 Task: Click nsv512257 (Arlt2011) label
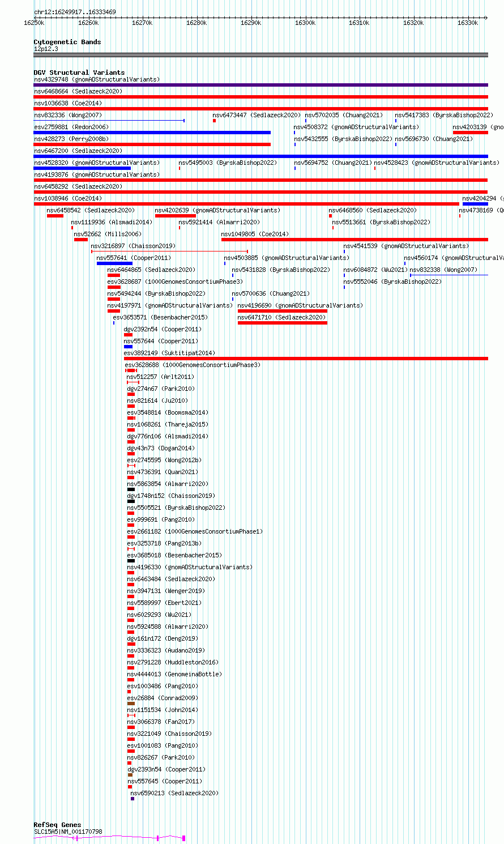click(160, 377)
